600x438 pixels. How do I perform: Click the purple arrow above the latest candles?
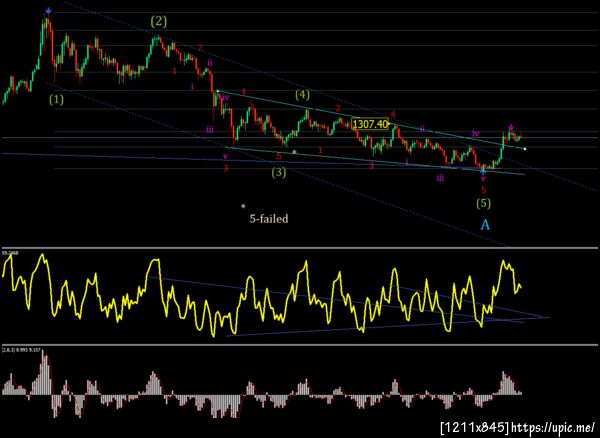click(511, 127)
